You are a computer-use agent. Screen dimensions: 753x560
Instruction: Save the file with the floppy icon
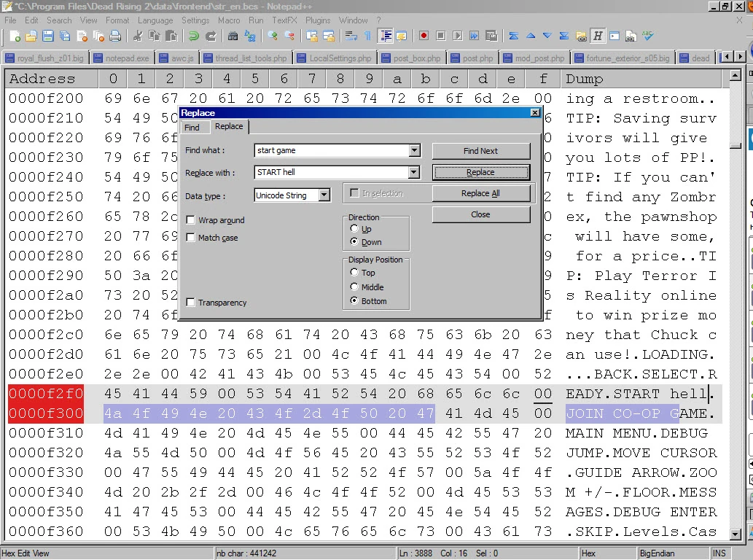48,36
